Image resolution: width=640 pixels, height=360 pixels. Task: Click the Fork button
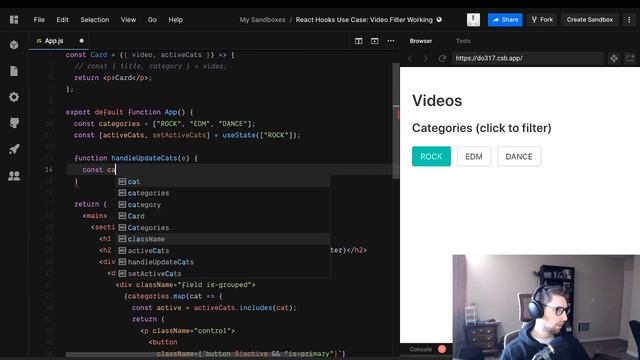click(542, 20)
